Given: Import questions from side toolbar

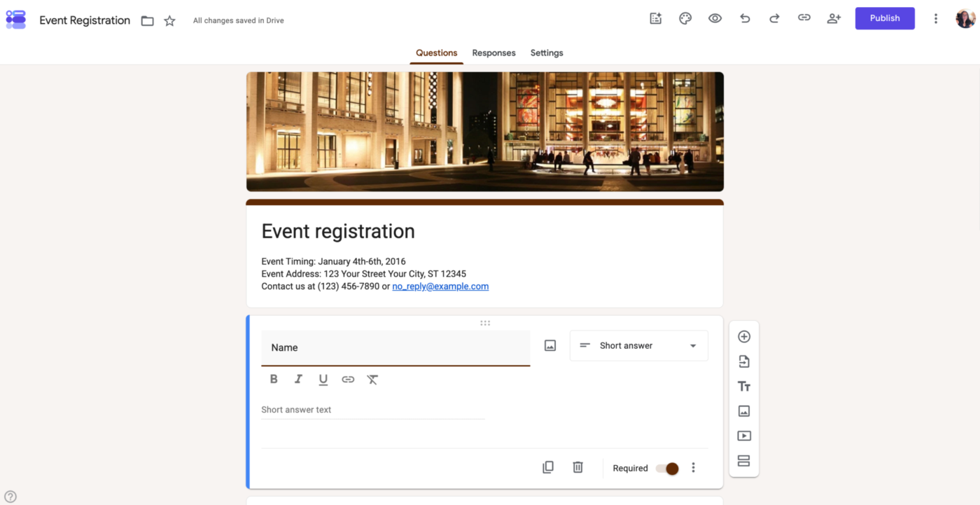Looking at the screenshot, I should click(x=744, y=361).
